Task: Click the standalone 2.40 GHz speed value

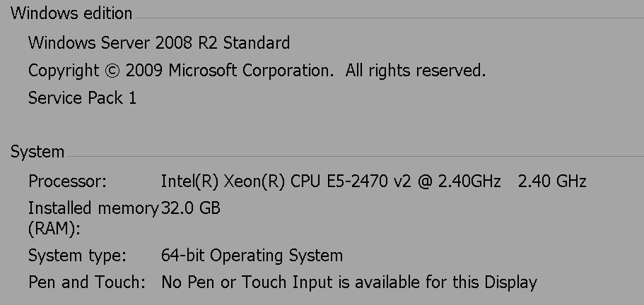Action: click(x=552, y=181)
